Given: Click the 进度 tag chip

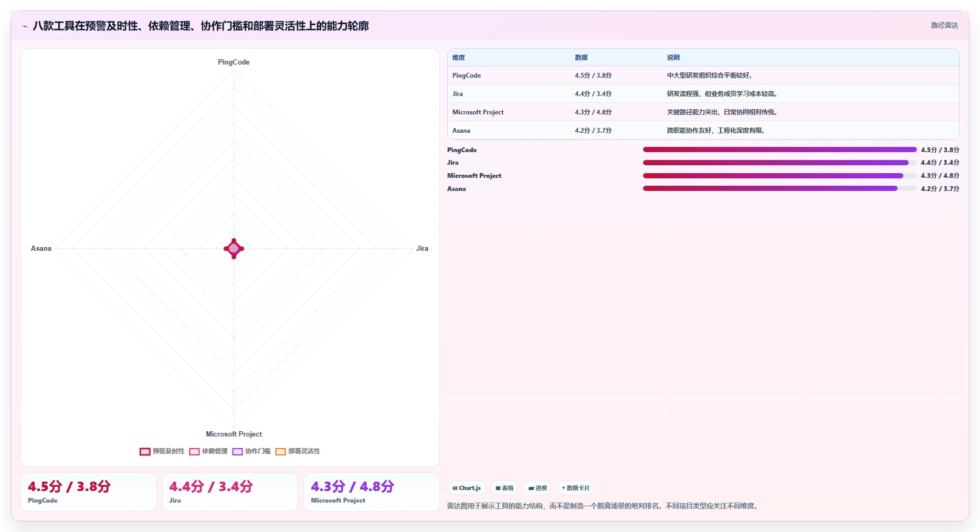Looking at the screenshot, I should (x=538, y=488).
